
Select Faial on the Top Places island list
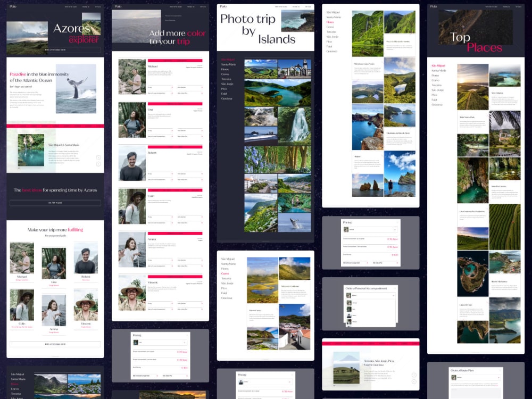pyautogui.click(x=434, y=100)
